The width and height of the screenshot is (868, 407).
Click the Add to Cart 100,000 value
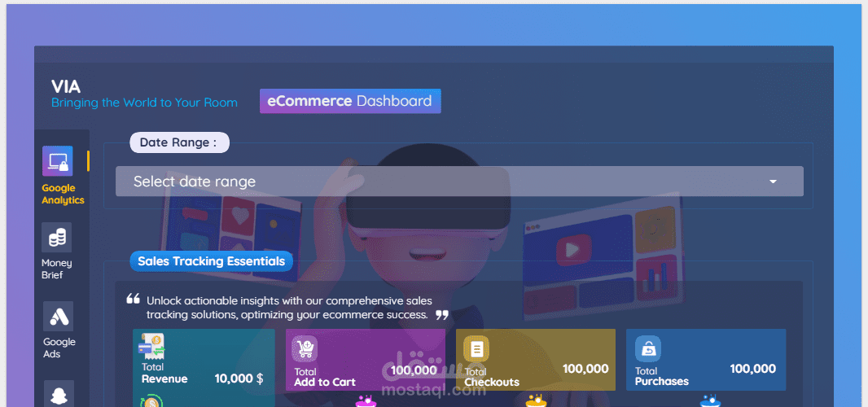[414, 370]
